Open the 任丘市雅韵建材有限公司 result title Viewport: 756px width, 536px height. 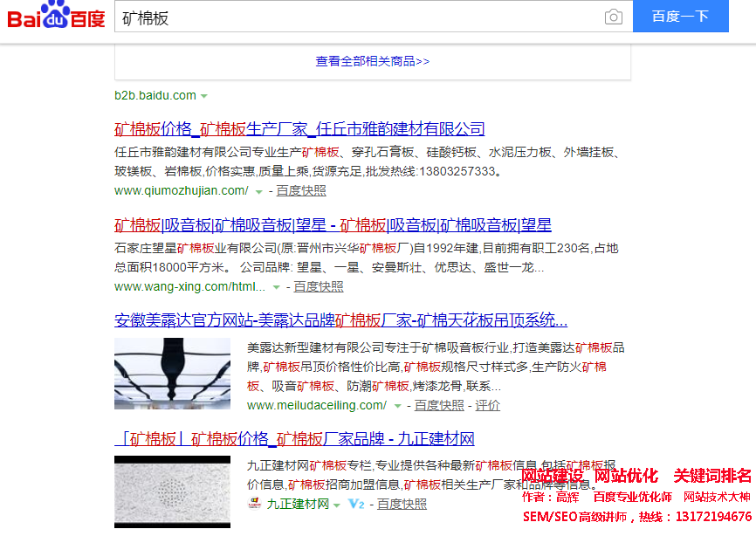299,129
